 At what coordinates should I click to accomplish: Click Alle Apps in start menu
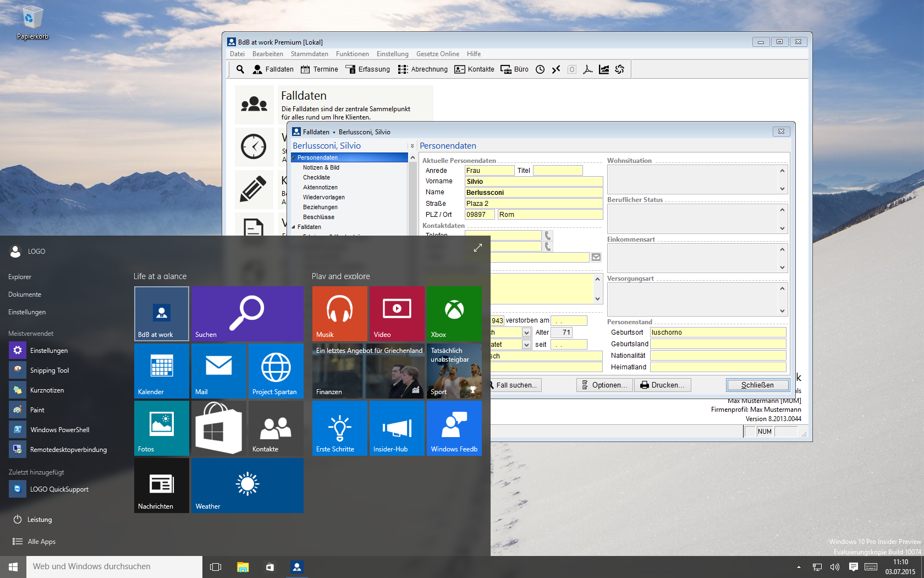click(34, 542)
